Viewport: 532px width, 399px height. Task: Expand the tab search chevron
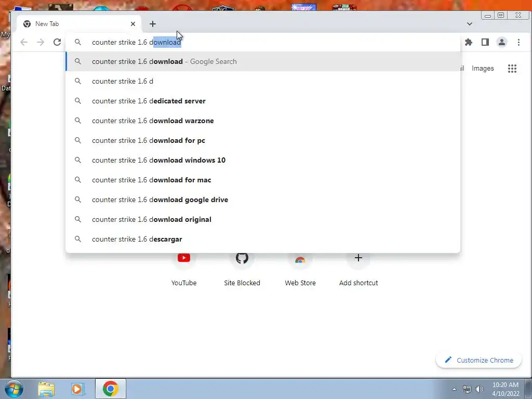click(x=470, y=24)
